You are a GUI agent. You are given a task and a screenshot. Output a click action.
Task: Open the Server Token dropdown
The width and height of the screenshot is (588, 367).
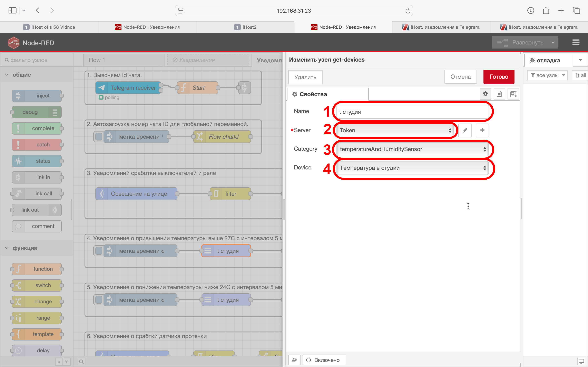tap(395, 130)
